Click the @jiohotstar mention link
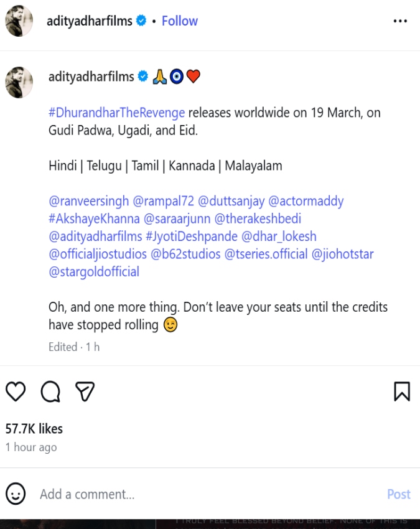The image size is (420, 529). pyautogui.click(x=343, y=254)
